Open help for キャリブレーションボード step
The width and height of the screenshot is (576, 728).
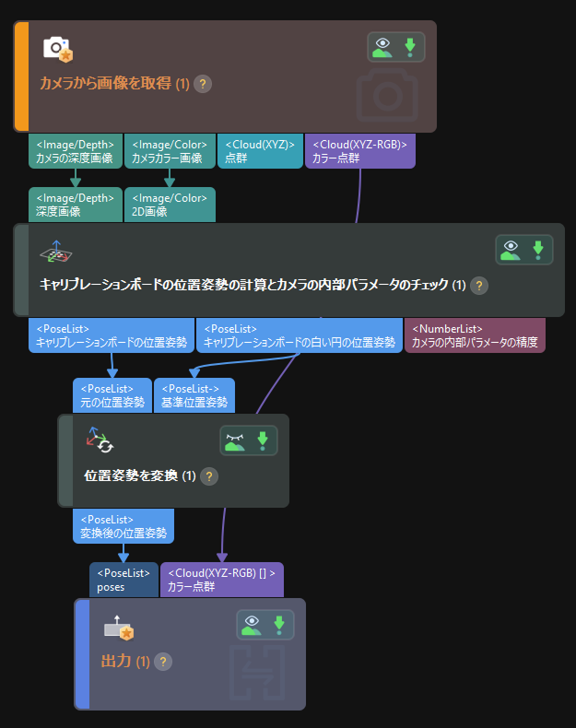point(479,286)
